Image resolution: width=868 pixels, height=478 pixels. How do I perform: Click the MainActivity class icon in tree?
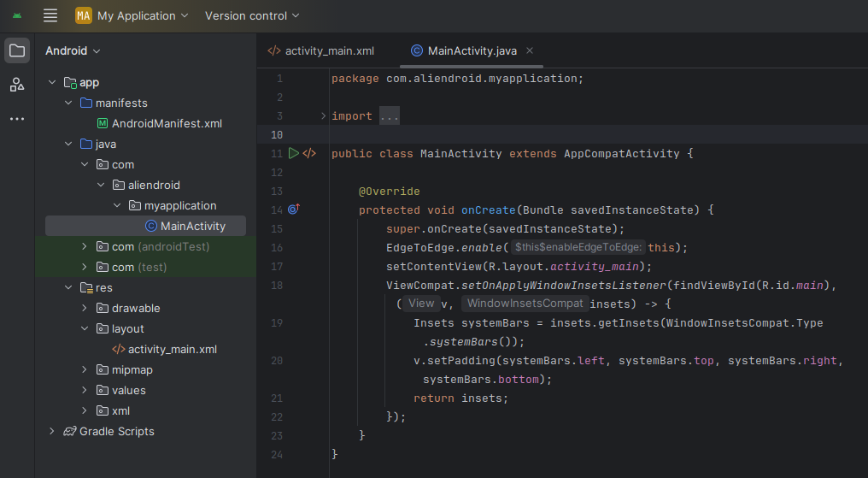point(150,226)
